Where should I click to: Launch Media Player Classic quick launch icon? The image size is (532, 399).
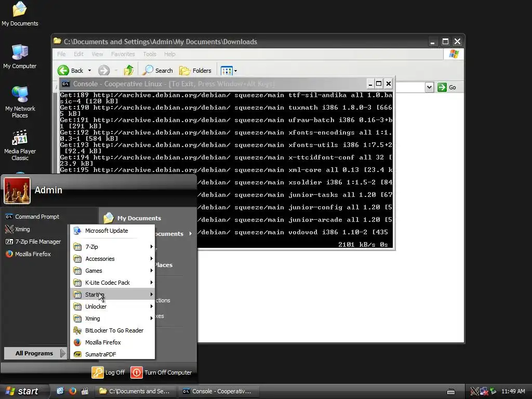[85, 391]
